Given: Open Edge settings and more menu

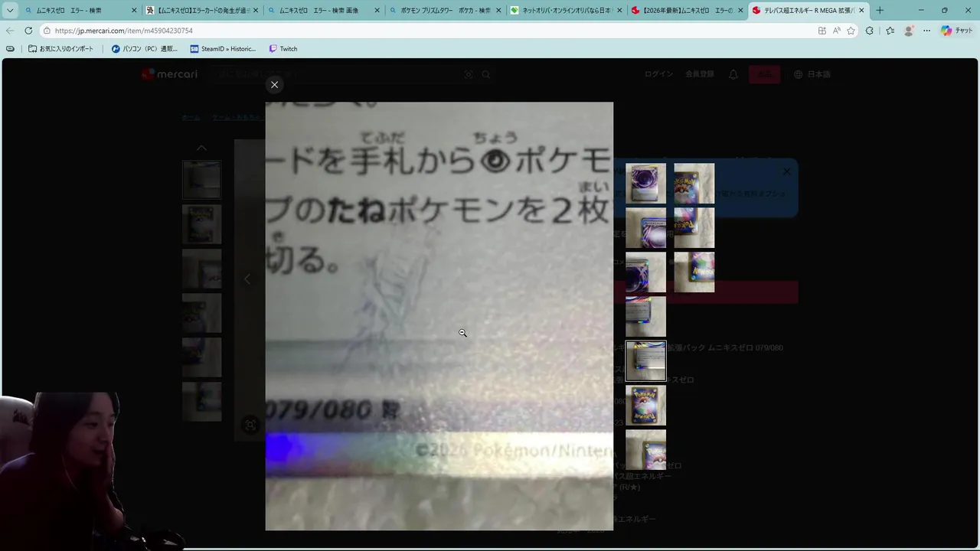Looking at the screenshot, I should coord(926,31).
